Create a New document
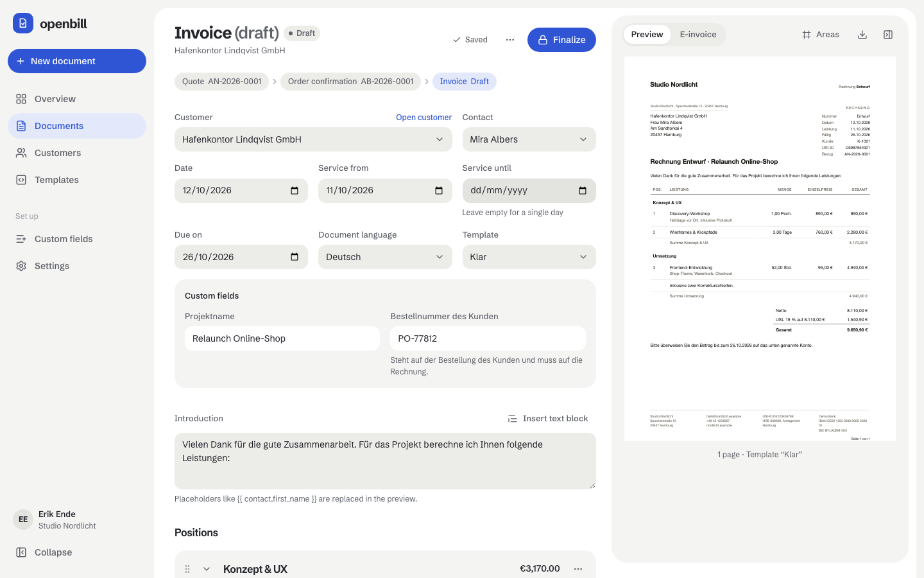Screen dimensions: 924x578 coord(77,61)
